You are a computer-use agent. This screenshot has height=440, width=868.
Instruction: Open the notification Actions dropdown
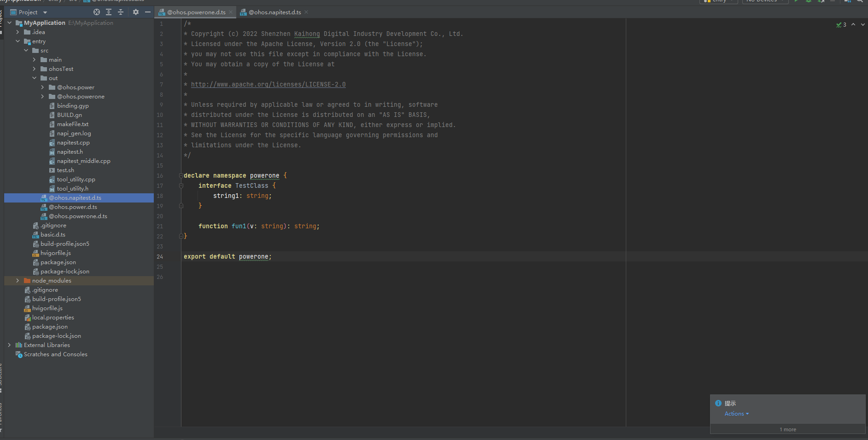click(x=737, y=414)
